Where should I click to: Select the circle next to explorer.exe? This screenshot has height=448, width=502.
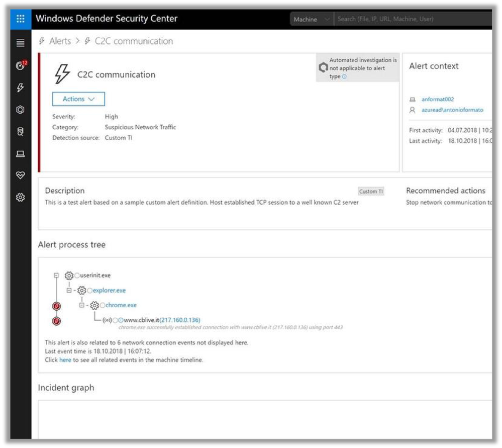(x=90, y=291)
